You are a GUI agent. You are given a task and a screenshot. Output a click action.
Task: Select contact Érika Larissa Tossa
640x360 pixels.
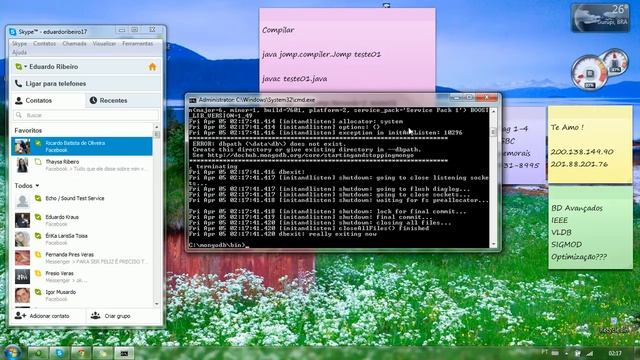click(82, 239)
